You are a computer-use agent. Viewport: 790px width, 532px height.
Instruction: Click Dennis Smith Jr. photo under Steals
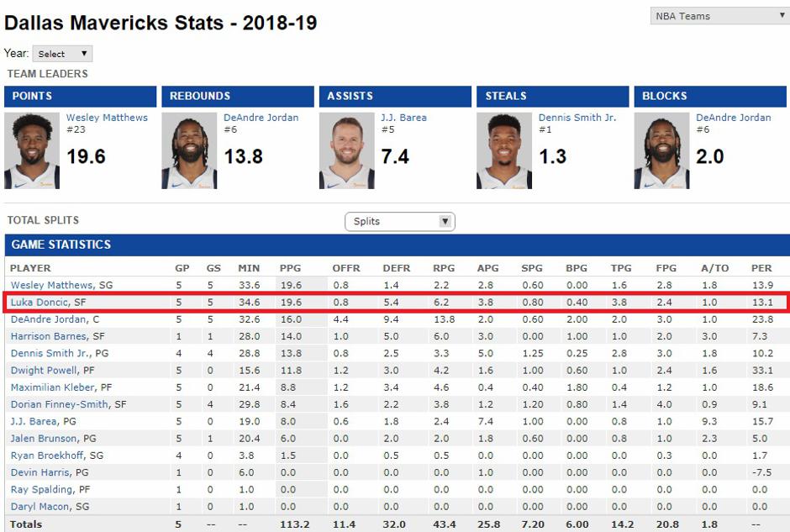tap(504, 150)
